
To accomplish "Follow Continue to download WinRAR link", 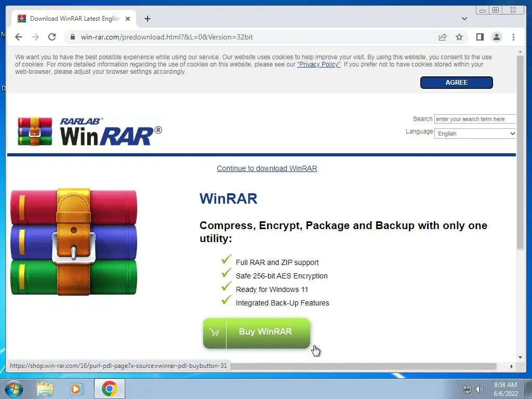I will 267,168.
